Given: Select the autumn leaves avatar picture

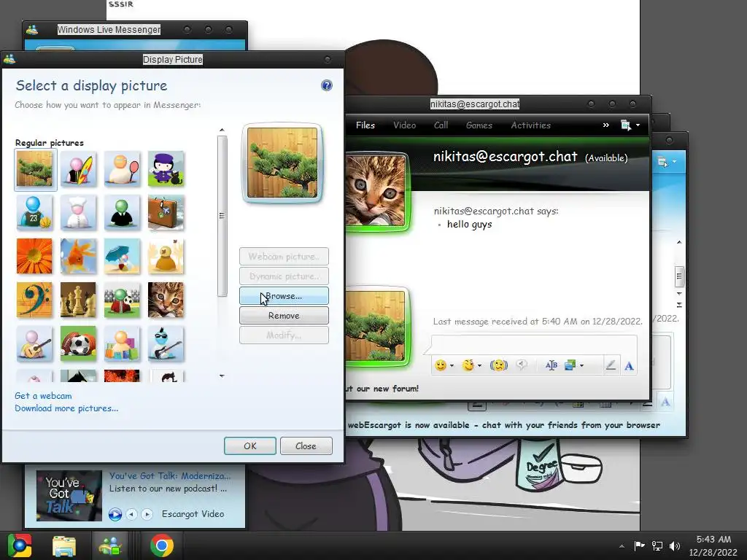Looking at the screenshot, I should pyautogui.click(x=166, y=257).
